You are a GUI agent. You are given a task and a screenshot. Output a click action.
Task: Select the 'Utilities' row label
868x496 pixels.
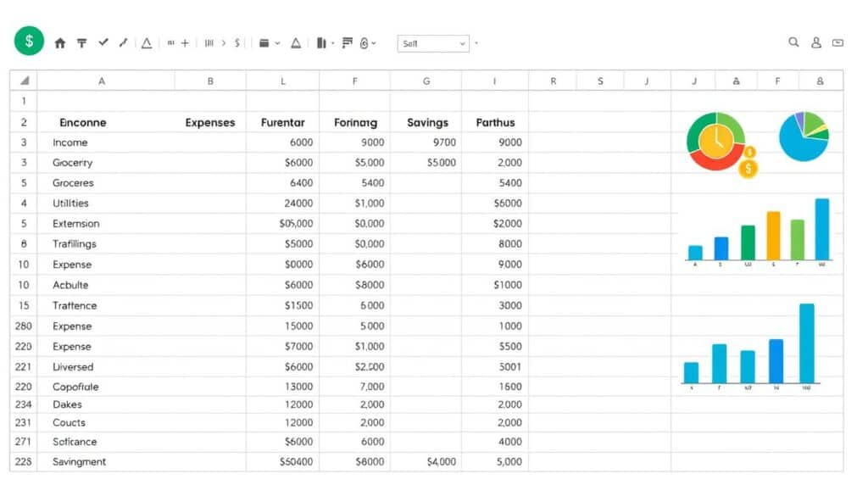70,203
